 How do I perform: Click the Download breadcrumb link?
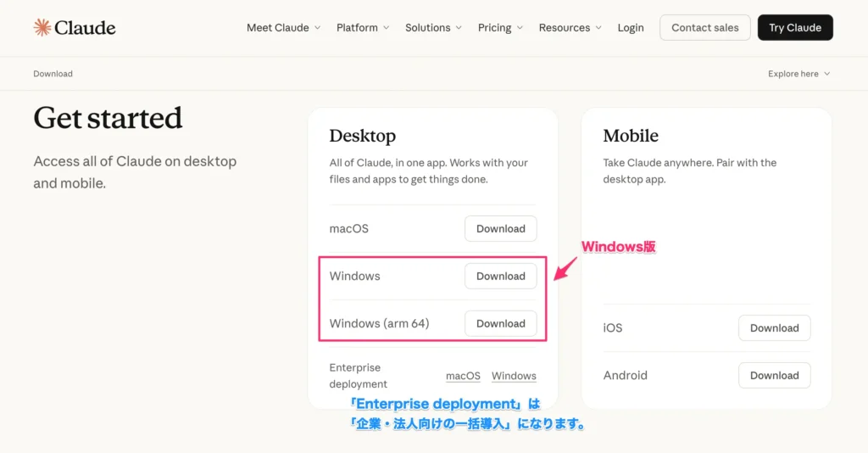pyautogui.click(x=53, y=74)
